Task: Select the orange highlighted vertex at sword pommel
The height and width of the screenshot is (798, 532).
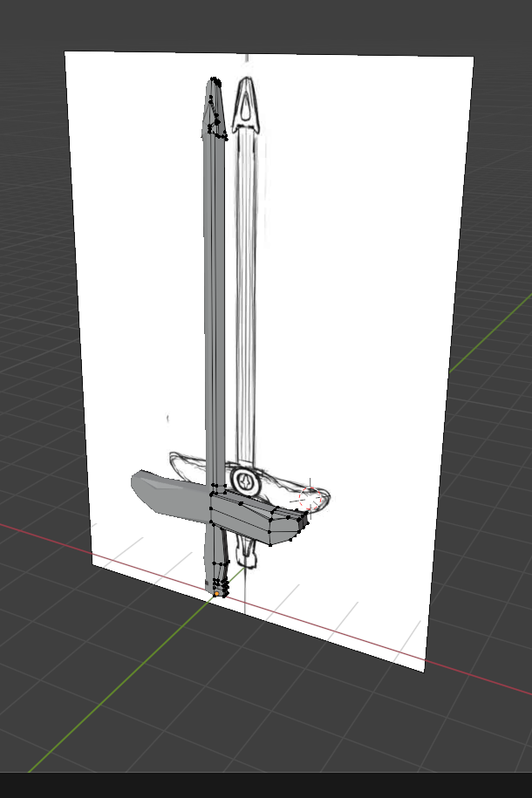Action: point(217,593)
